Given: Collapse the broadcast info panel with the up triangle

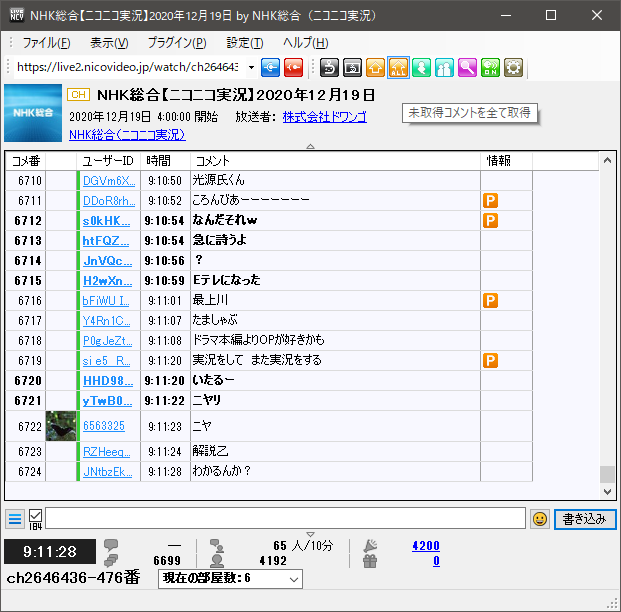Looking at the screenshot, I should (x=310, y=146).
